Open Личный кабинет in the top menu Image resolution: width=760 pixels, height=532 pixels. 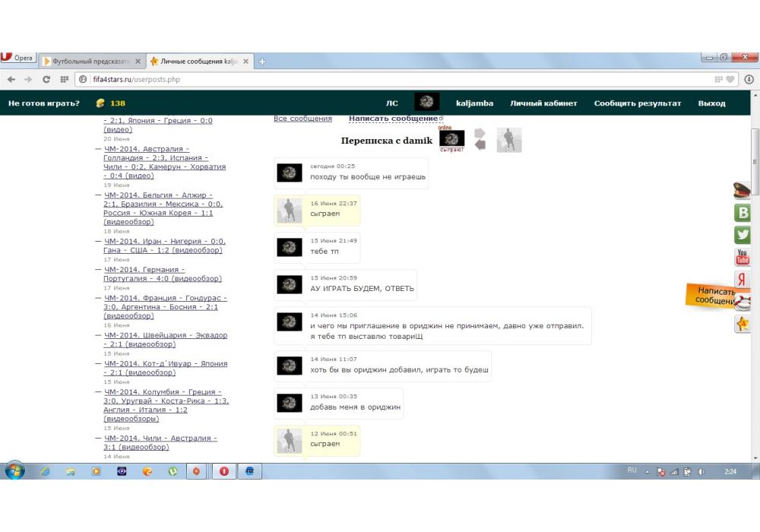(x=543, y=103)
